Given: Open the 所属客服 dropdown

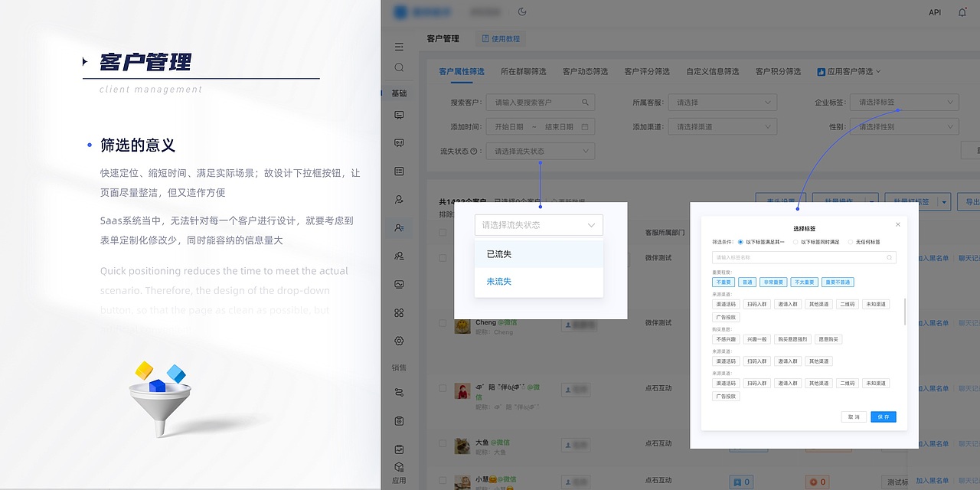Looking at the screenshot, I should pos(722,101).
